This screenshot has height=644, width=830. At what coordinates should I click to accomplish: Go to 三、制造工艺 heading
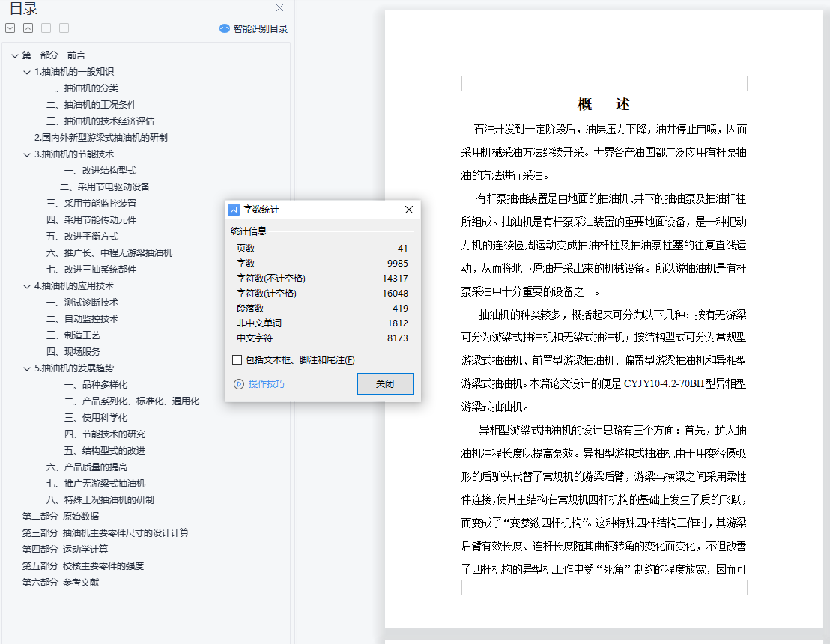pos(73,335)
